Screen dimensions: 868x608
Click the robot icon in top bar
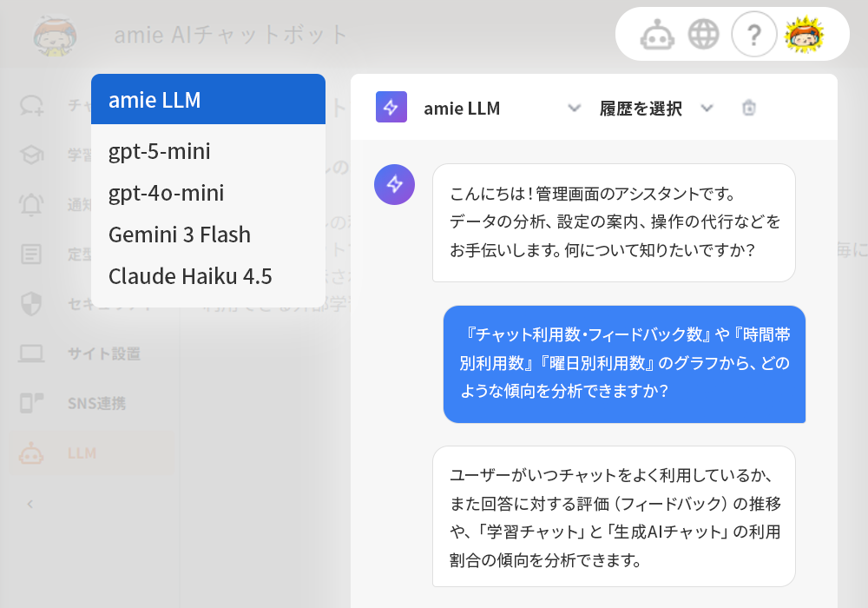(657, 35)
